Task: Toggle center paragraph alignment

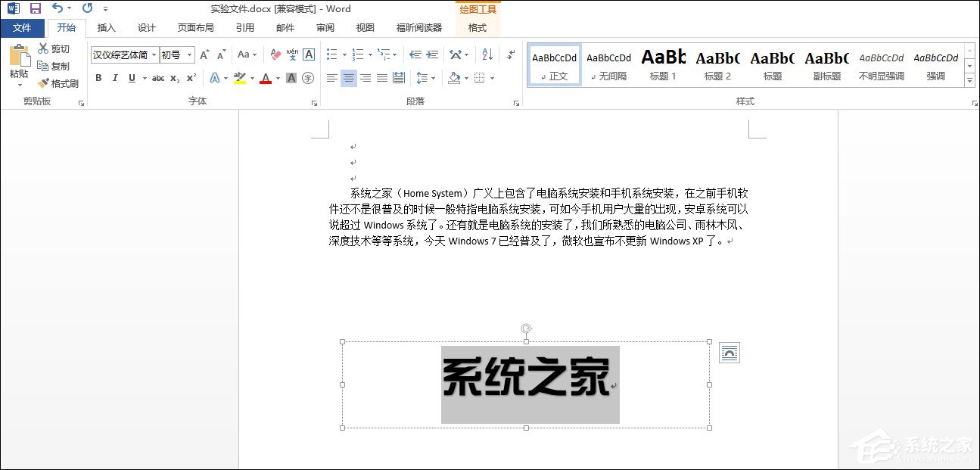Action: 348,78
